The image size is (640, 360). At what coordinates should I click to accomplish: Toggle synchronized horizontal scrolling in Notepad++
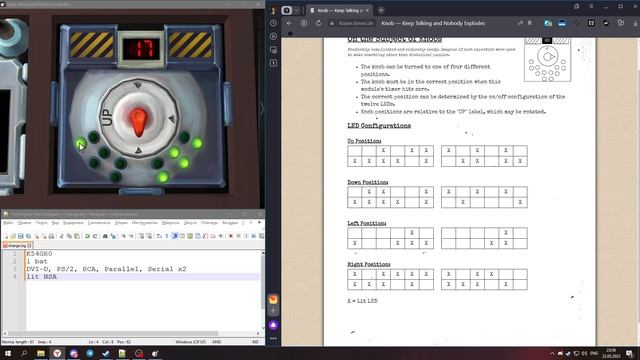(149, 236)
